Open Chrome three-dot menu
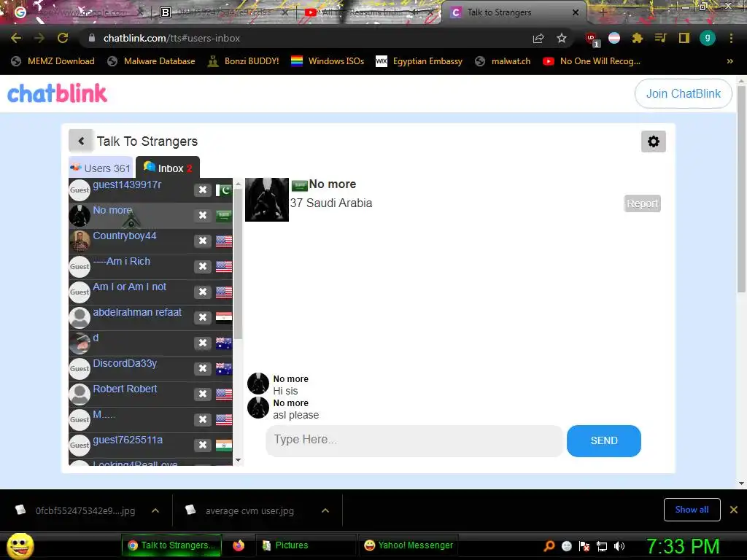Viewport: 747px width, 560px height. point(731,38)
